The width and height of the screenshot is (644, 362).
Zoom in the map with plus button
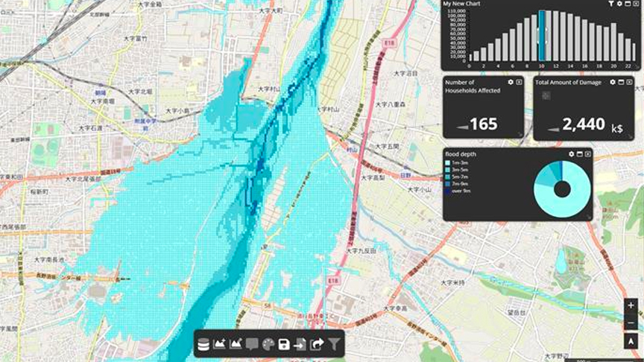point(631,305)
